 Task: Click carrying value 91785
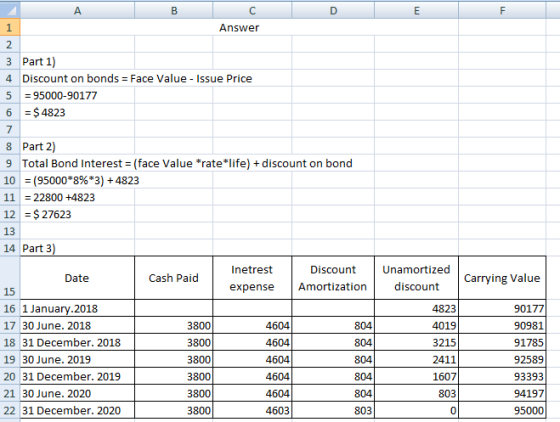[x=502, y=342]
